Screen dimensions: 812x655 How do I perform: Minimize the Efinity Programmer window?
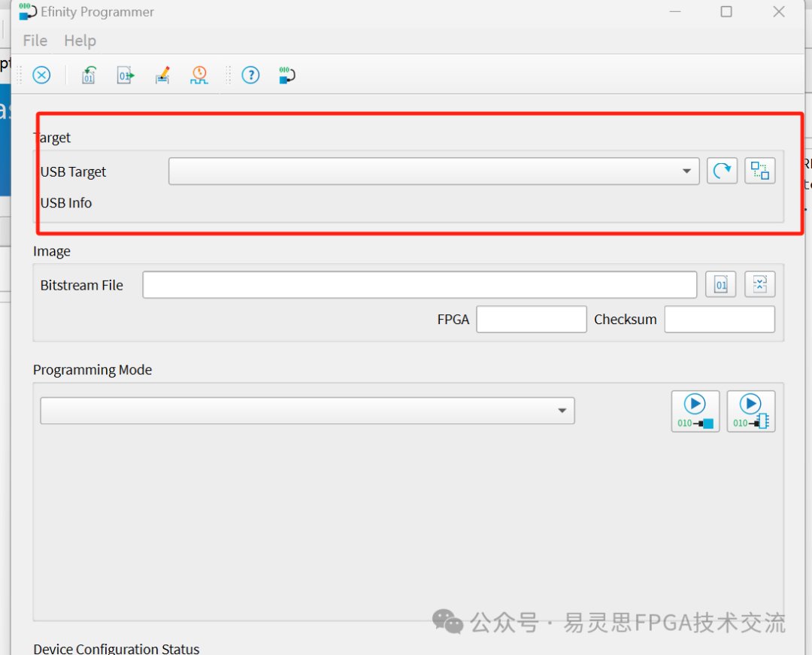(x=674, y=11)
